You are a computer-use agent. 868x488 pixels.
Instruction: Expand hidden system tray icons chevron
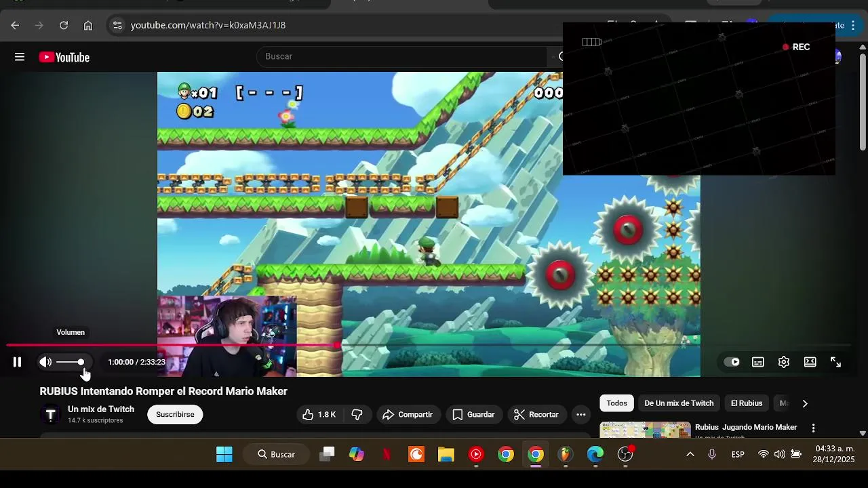[690, 454]
